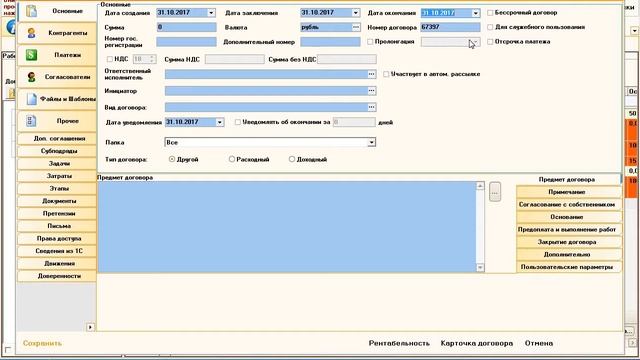Select Дополнительно section button
The width and height of the screenshot is (640, 360).
pos(569,254)
